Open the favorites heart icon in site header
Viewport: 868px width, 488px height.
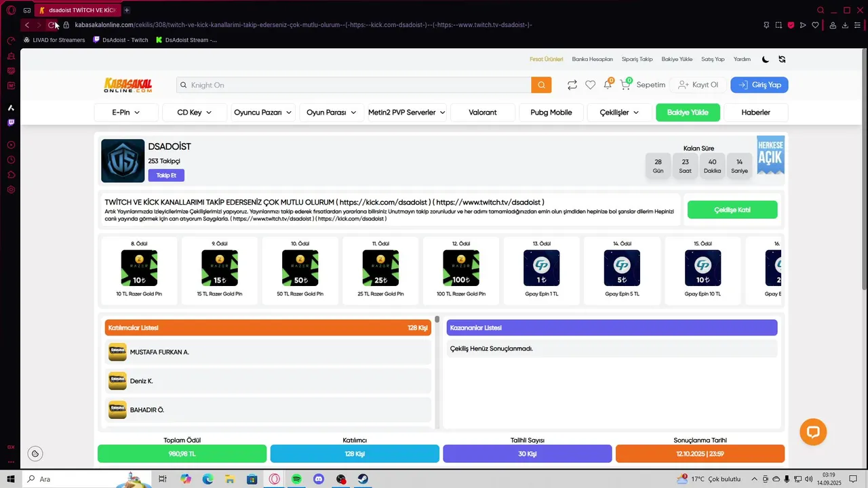tap(590, 85)
